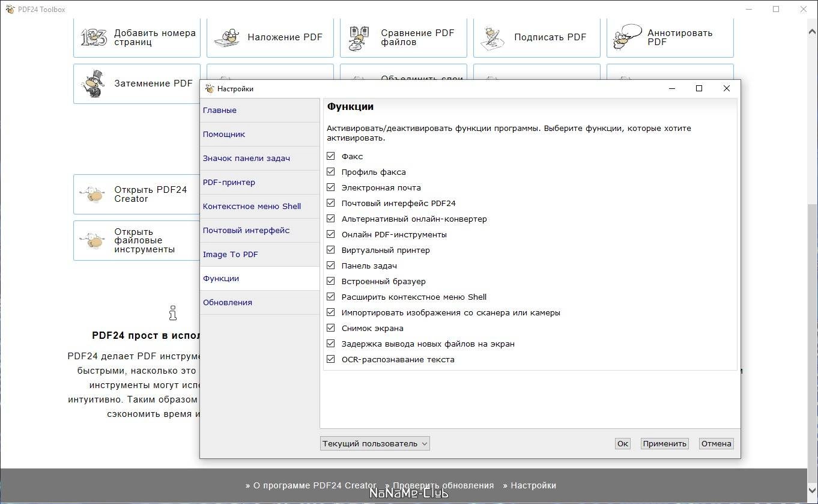Viewport: 818px width, 504px height.
Task: Click Открыть файловые инструменты card
Action: tap(137, 240)
